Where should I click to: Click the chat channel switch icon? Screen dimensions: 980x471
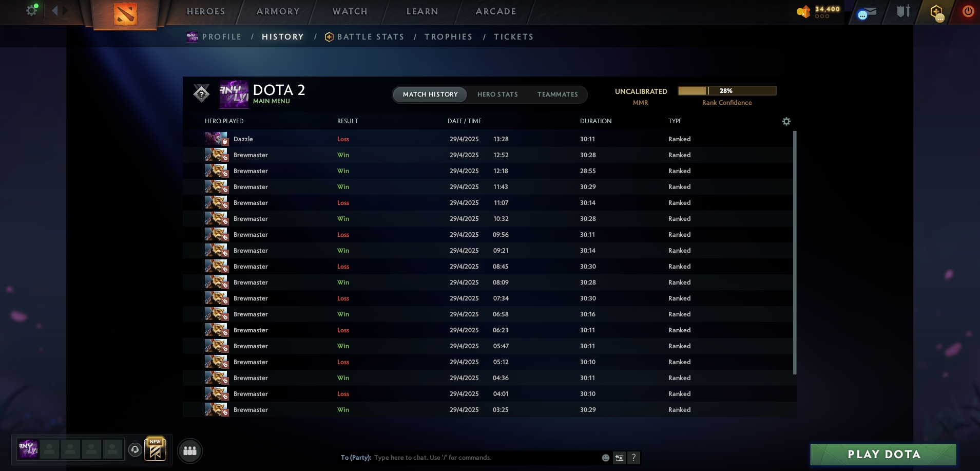[x=620, y=458]
